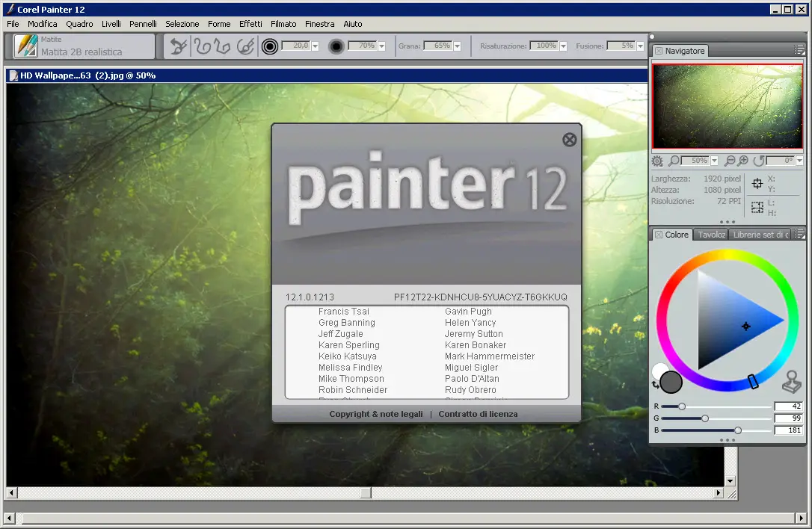Click the selection size dashed-box icon

tap(757, 208)
